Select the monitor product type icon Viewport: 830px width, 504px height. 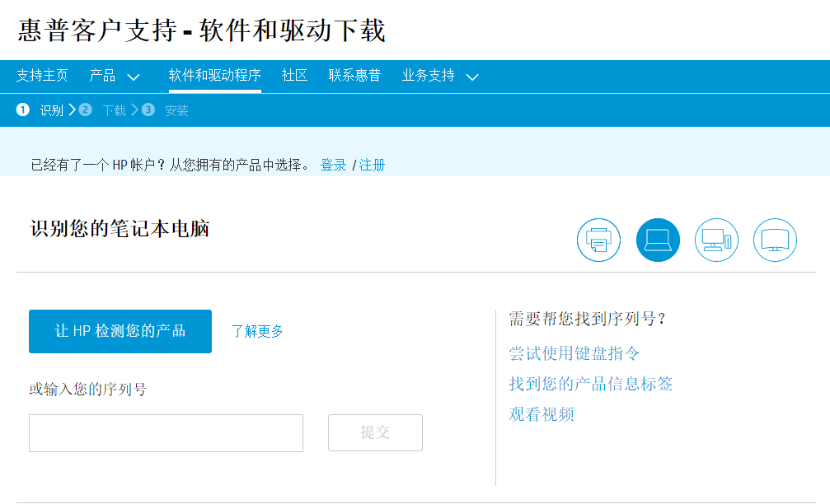[775, 240]
